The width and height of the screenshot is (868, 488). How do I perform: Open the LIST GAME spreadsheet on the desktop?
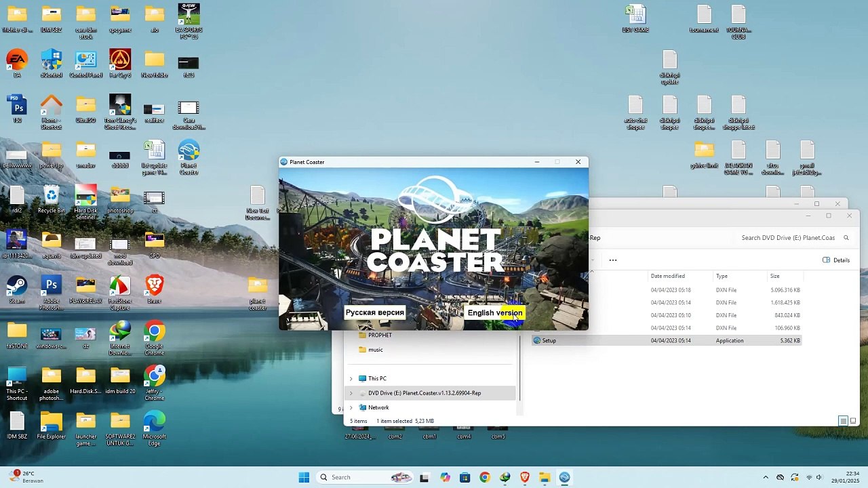(x=635, y=18)
